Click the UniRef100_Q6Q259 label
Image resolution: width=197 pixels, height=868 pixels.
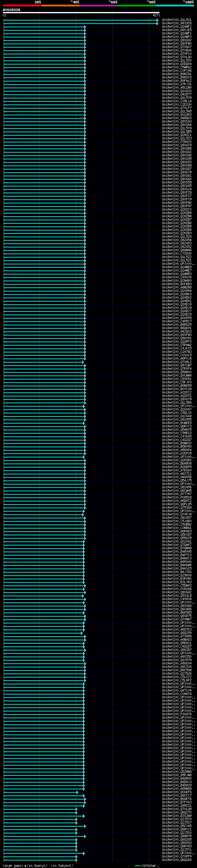[x=176, y=633]
